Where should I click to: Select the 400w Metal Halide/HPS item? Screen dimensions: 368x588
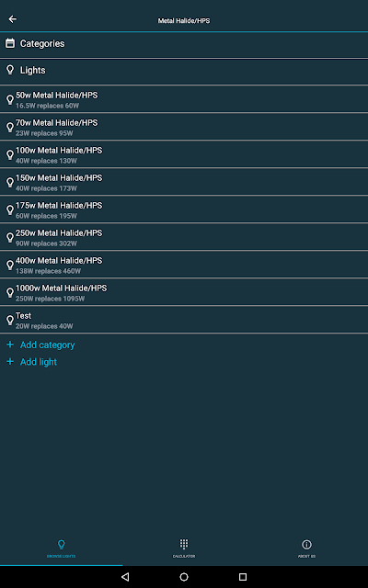[x=184, y=265]
